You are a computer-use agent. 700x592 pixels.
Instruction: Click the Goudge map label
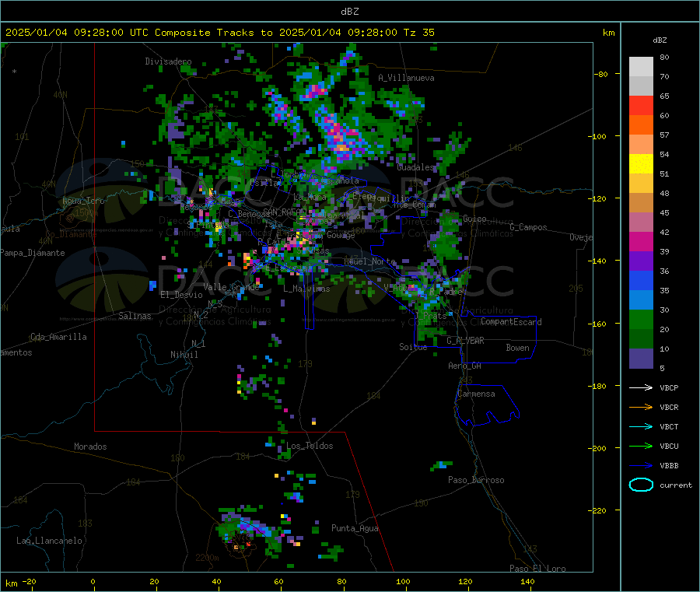click(341, 235)
